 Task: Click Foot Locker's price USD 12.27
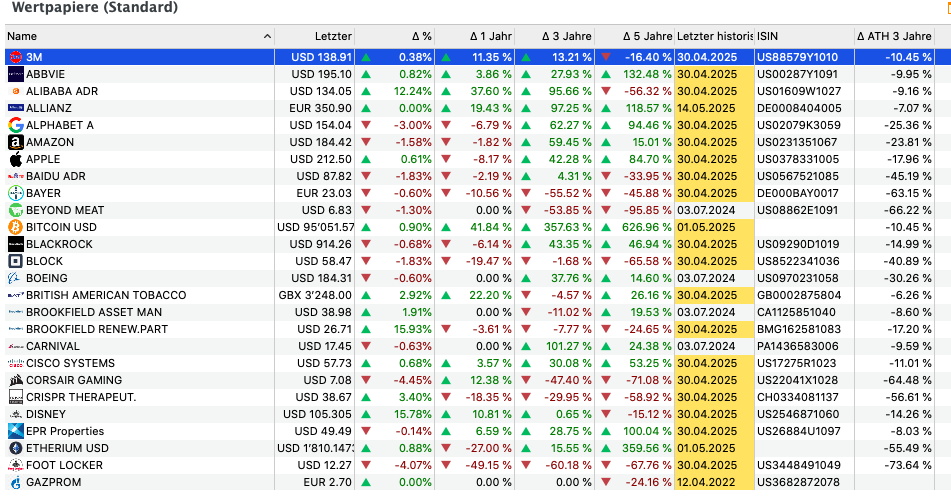click(x=320, y=465)
